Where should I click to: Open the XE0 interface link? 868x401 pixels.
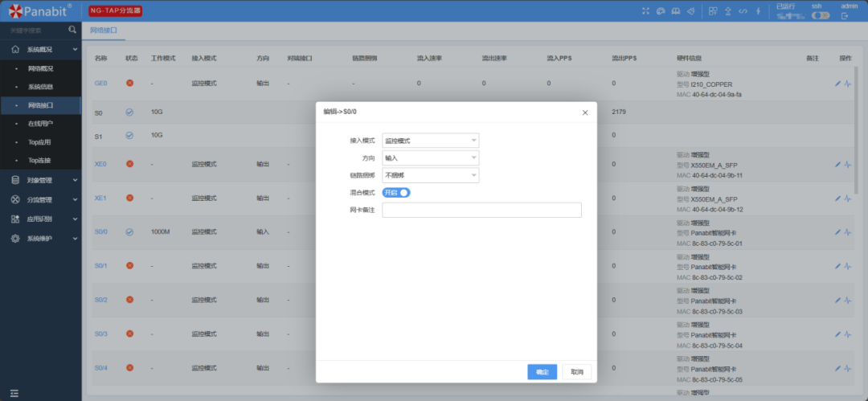100,165
